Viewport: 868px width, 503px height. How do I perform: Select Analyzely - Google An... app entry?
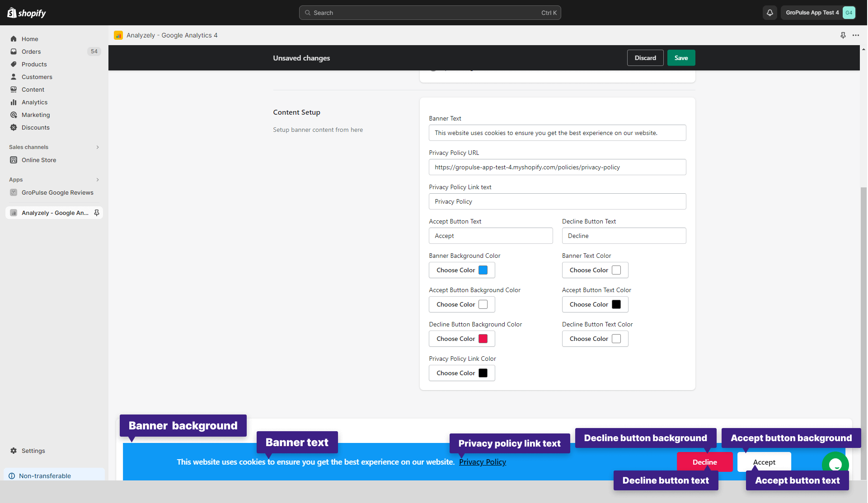click(54, 213)
